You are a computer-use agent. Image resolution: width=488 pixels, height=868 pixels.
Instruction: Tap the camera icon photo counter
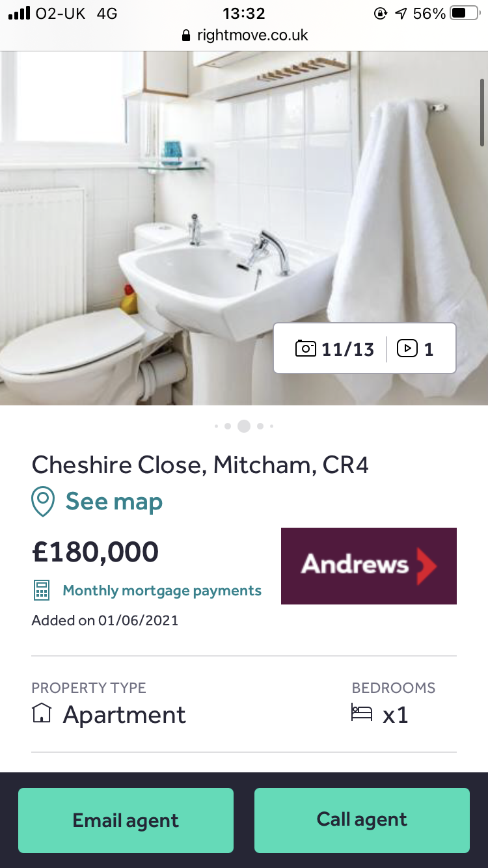(x=305, y=349)
